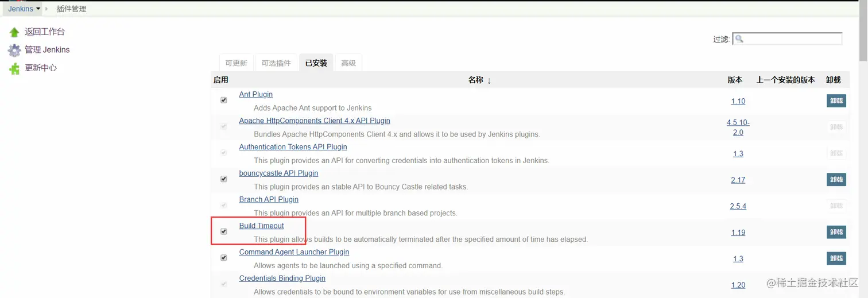Uncheck bouncycastle API Plugin checkbox
The width and height of the screenshot is (868, 298).
click(x=224, y=179)
